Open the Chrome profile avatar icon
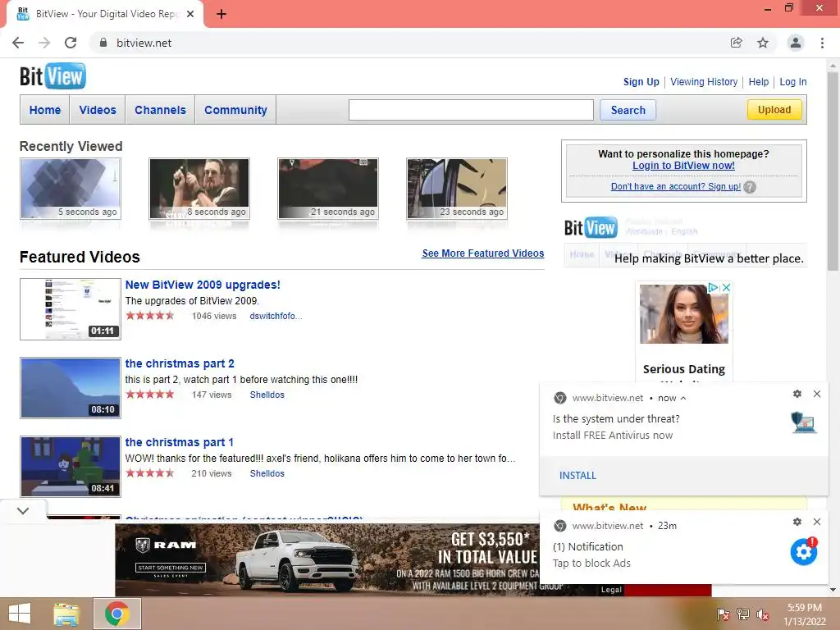The width and height of the screenshot is (840, 630). click(796, 43)
